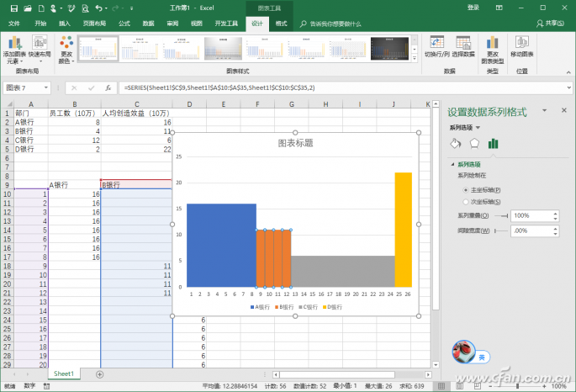This screenshot has height=392, width=576.
Task: Click Switch Row/Column icon
Action: point(436,46)
